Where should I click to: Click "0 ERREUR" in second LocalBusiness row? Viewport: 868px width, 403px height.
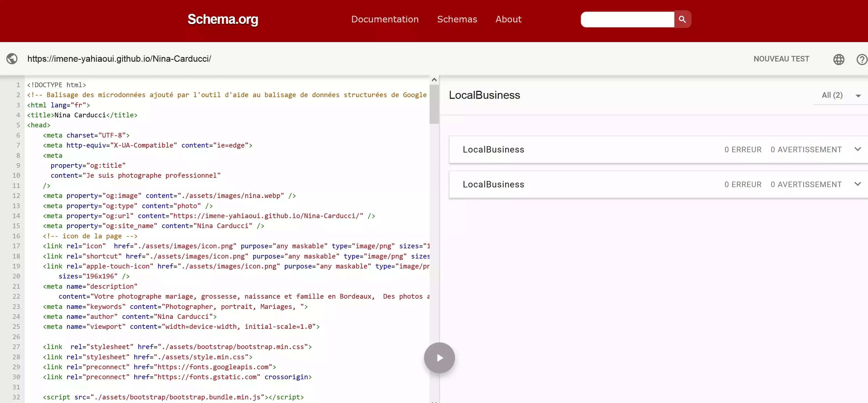coord(743,185)
